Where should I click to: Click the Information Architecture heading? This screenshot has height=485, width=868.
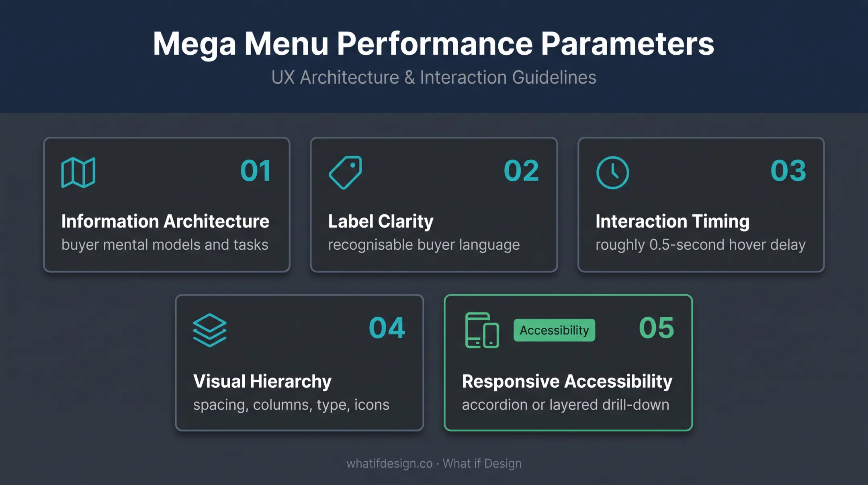coord(165,221)
